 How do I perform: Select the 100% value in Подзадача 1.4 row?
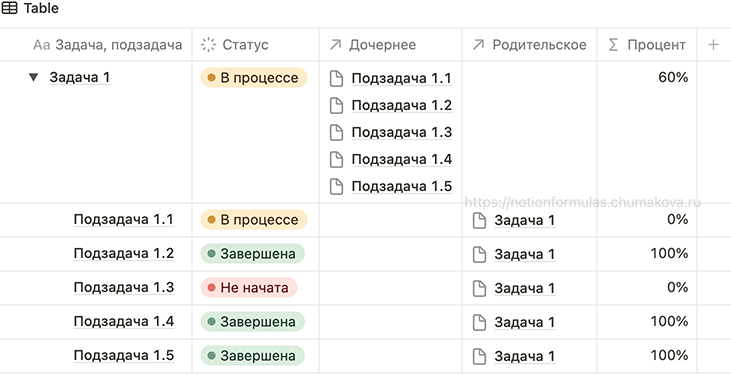[669, 321]
